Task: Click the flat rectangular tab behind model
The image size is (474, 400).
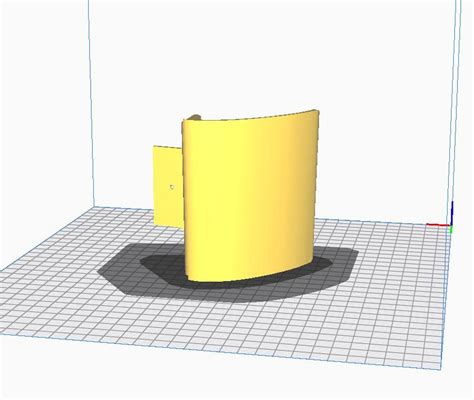Action: pyautogui.click(x=168, y=187)
